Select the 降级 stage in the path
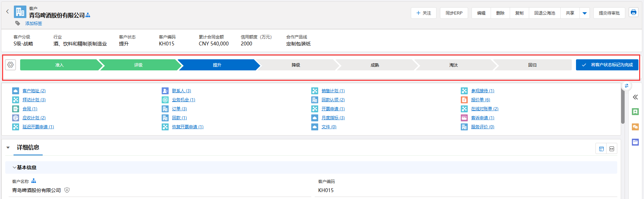The height and width of the screenshot is (199, 644). tap(296, 65)
